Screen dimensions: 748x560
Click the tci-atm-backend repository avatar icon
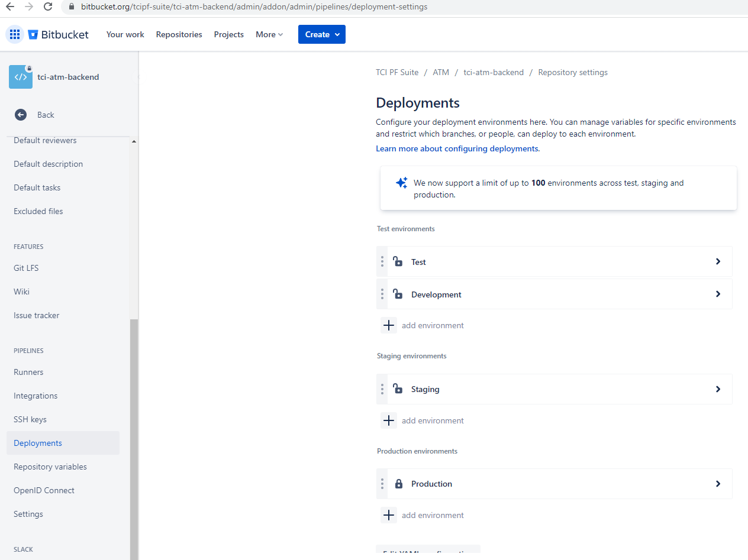tap(21, 77)
